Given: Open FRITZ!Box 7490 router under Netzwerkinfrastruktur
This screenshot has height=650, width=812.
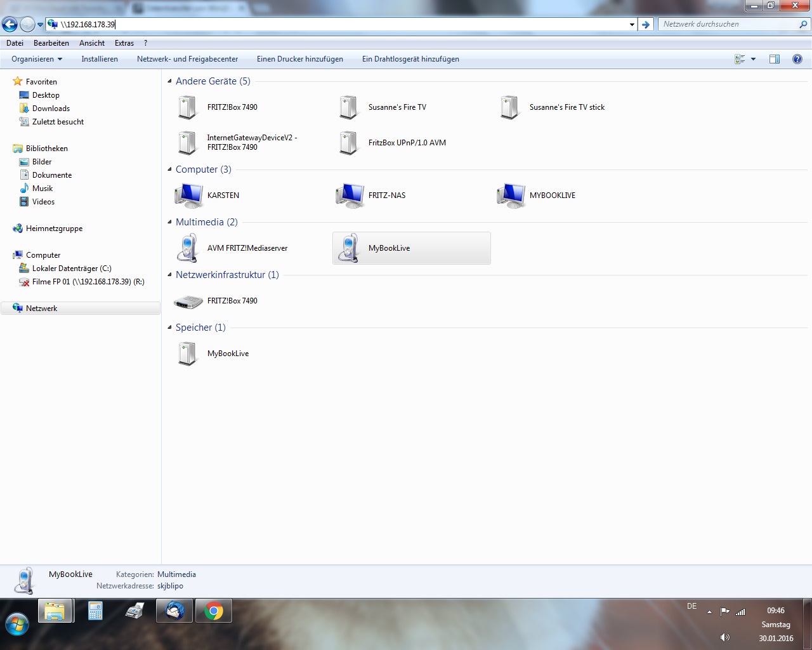Looking at the screenshot, I should [188, 302].
